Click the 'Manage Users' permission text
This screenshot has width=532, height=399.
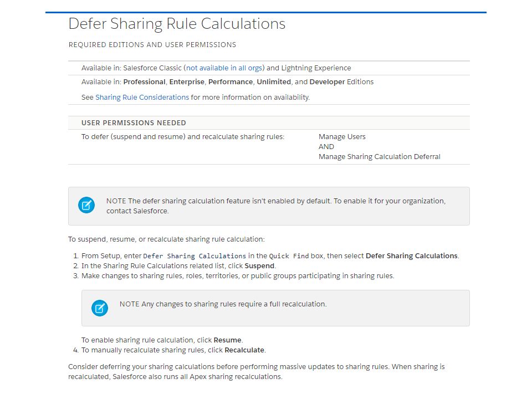click(x=342, y=137)
